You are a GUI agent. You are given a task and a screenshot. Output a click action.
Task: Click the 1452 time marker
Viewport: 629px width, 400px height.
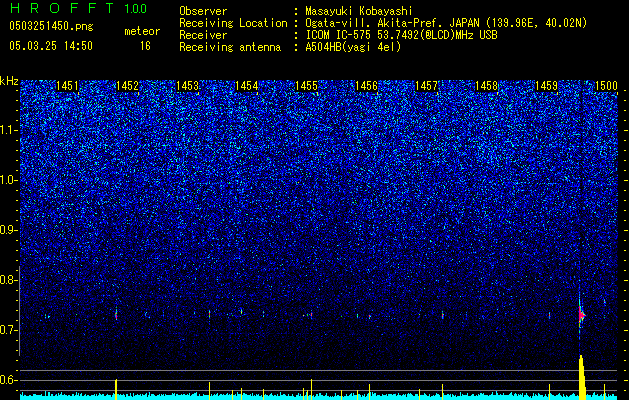tap(127, 86)
